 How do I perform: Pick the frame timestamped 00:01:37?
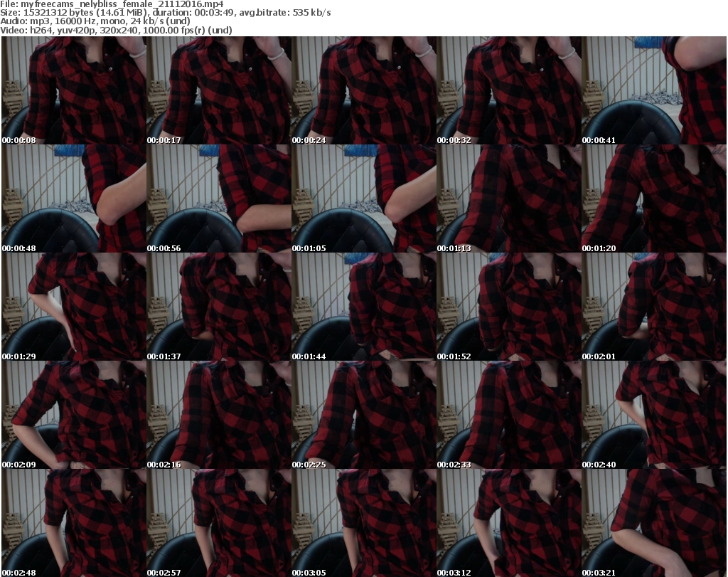tap(219, 307)
